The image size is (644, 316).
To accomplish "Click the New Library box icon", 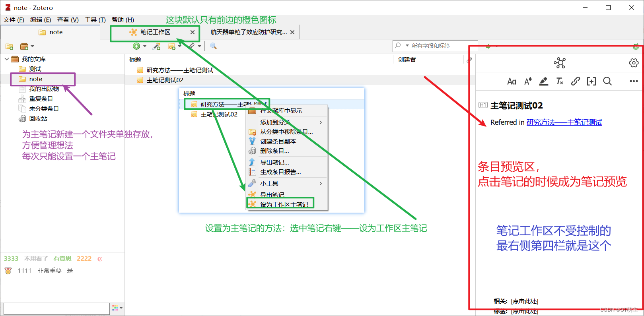I will click(x=24, y=47).
